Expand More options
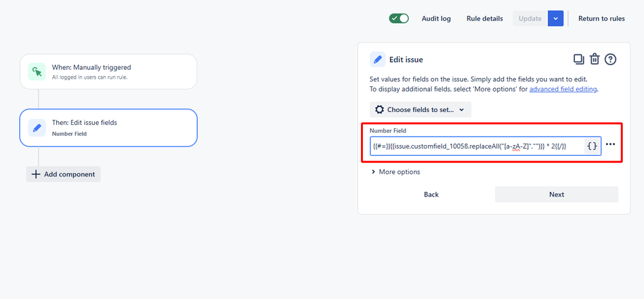The height and width of the screenshot is (299, 644). [x=396, y=171]
